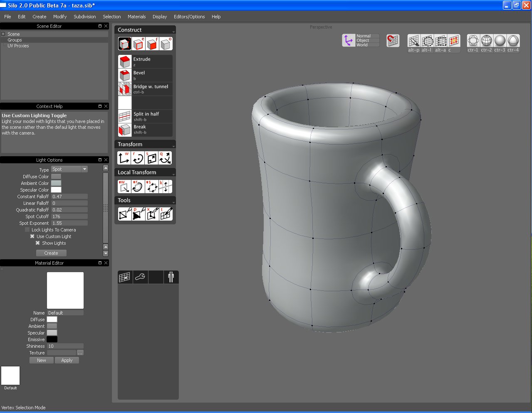Choose the Break tool

tap(145, 130)
